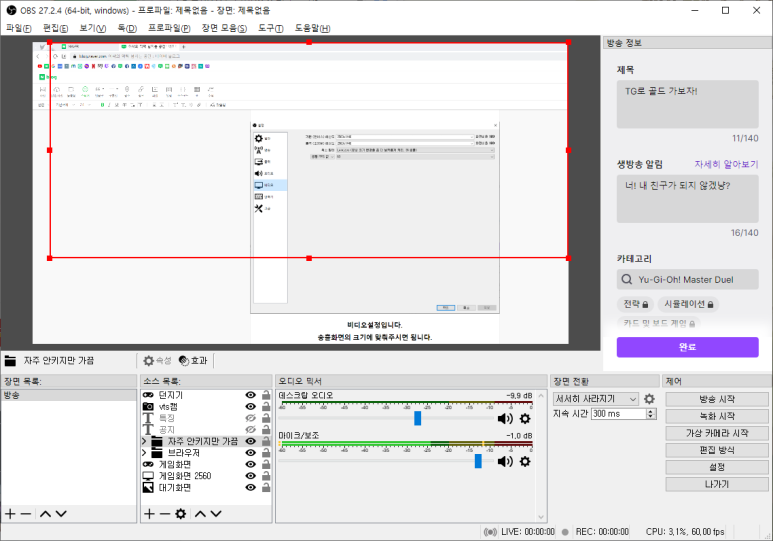Viewport: 773px width, 541px height.
Task: Remove selected scene with minus icon
Action: [x=26, y=514]
